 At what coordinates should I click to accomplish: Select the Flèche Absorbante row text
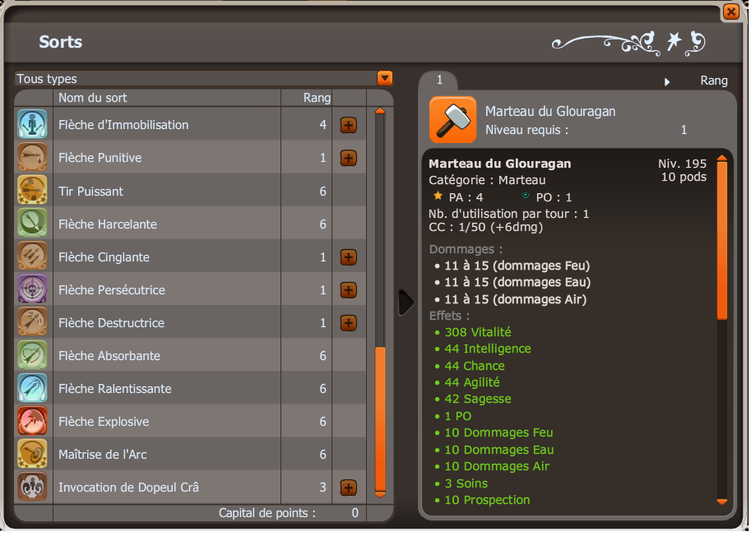coord(109,356)
